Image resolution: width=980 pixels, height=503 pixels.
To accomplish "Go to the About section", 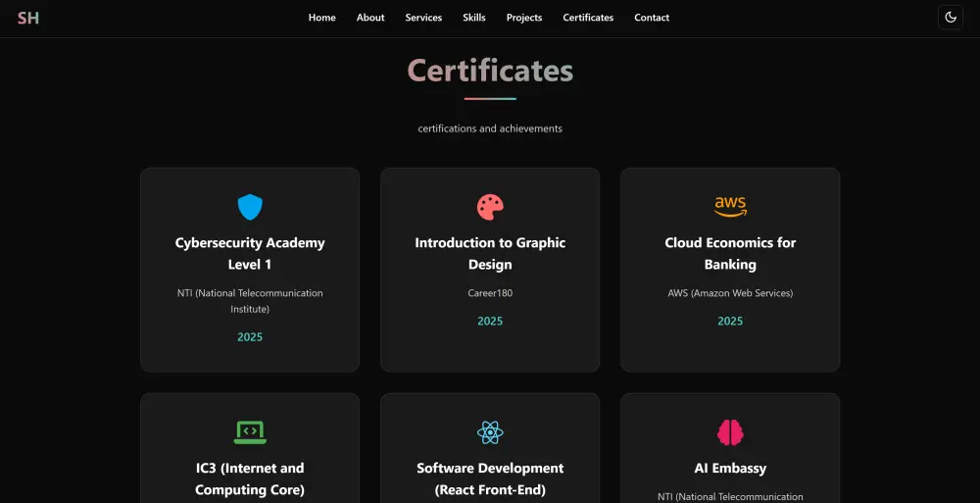I will tap(370, 18).
